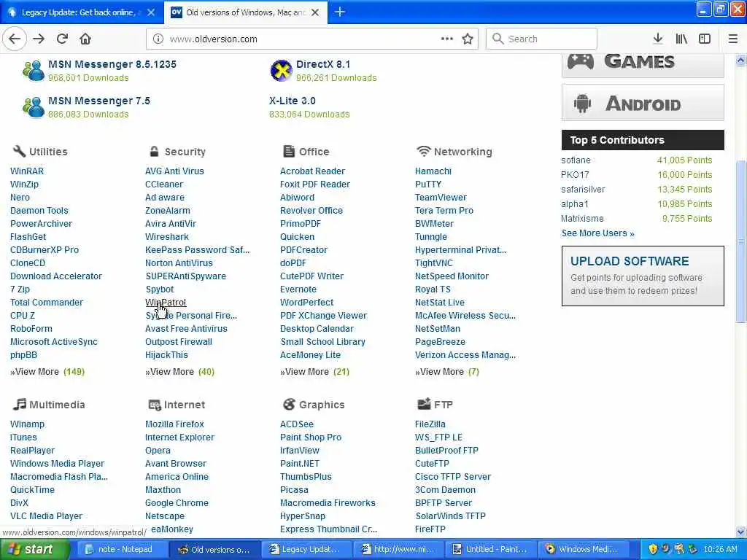Click scrollbar down arrow
Image resolution: width=747 pixels, height=560 pixels.
(740, 532)
